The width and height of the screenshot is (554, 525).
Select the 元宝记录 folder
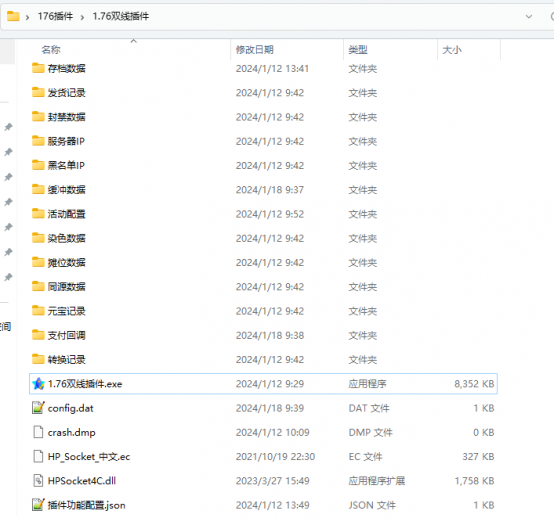[263, 311]
